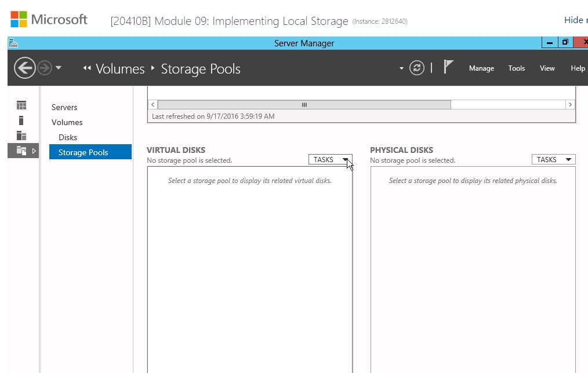Open the dropdown arrow left of refresh
588x373 pixels.
(401, 68)
